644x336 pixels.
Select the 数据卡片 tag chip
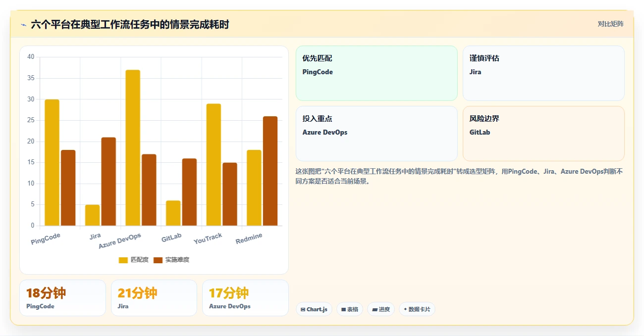pos(417,309)
